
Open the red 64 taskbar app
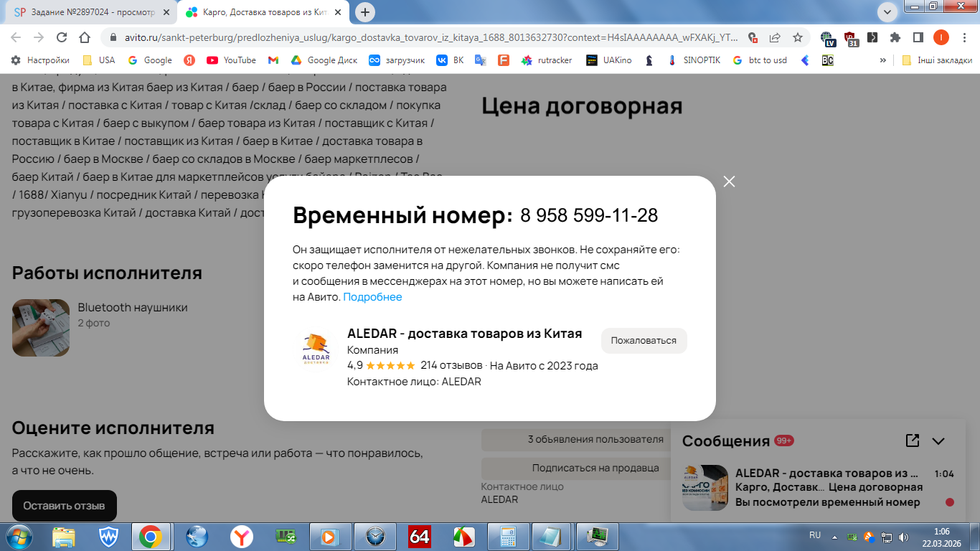tap(420, 537)
